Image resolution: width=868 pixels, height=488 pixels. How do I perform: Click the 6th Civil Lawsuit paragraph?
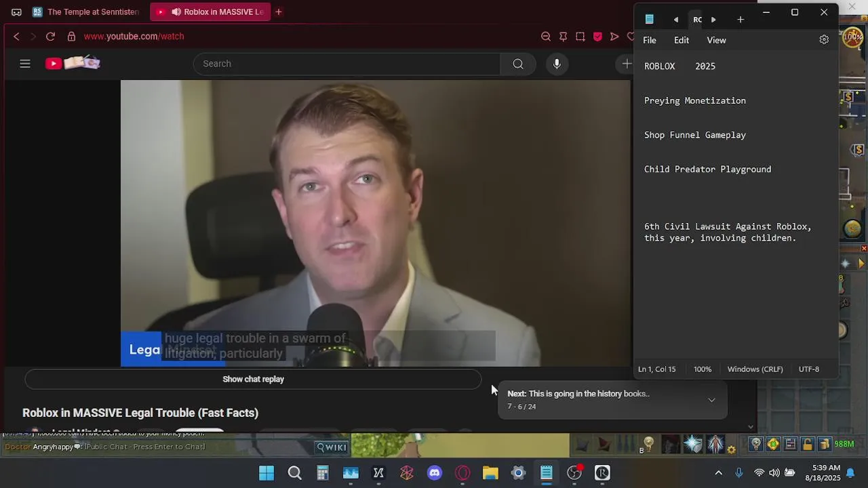(x=728, y=232)
